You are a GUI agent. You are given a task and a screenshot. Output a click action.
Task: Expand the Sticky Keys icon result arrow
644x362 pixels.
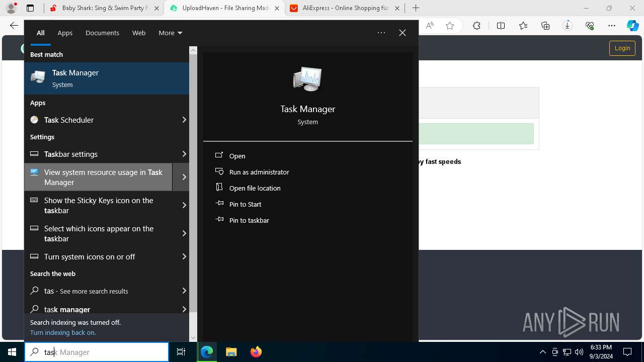[x=184, y=205]
